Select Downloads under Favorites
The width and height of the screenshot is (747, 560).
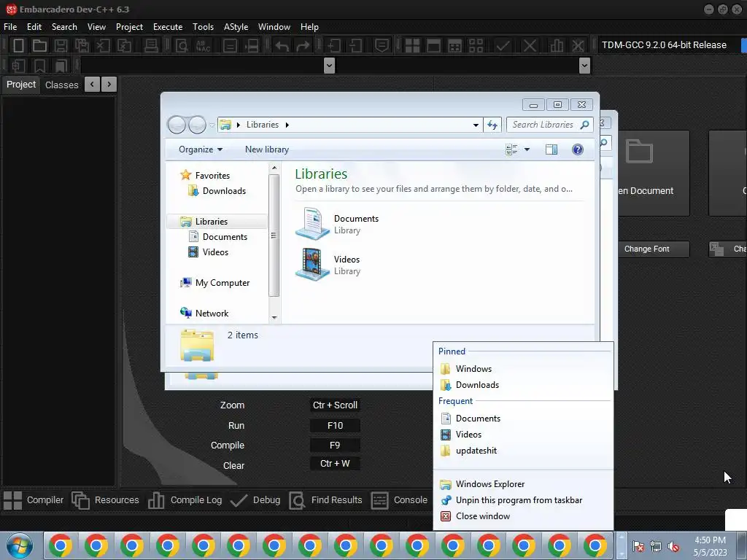217,191
